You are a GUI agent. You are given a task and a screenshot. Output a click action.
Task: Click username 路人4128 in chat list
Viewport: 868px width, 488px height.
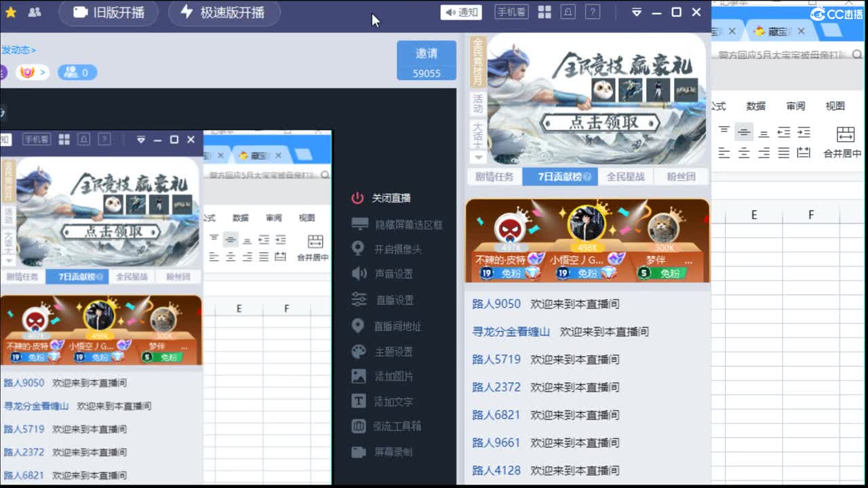(x=496, y=470)
